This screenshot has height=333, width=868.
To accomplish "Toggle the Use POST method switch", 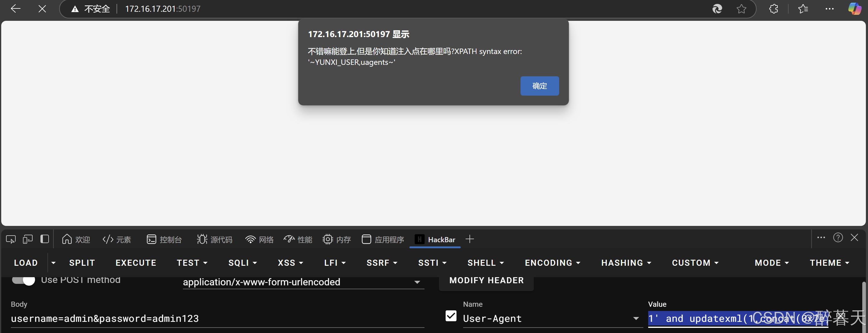I will tap(24, 280).
